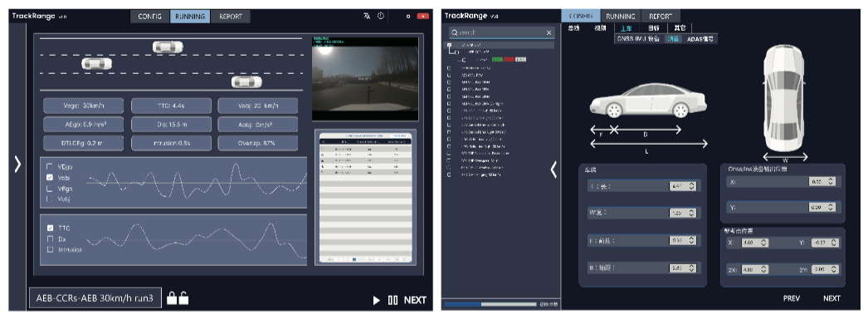Screen dimensions: 868x319
Task: Click the PREV button
Action: click(792, 298)
